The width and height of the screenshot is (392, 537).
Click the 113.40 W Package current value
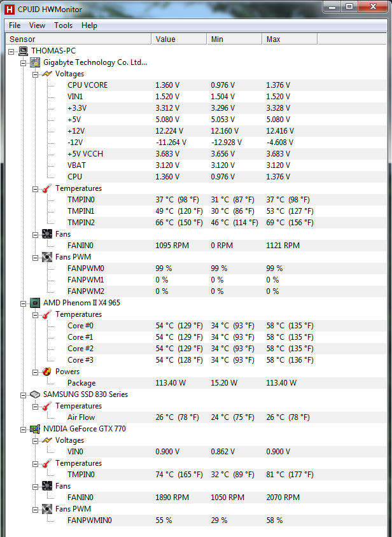click(171, 383)
